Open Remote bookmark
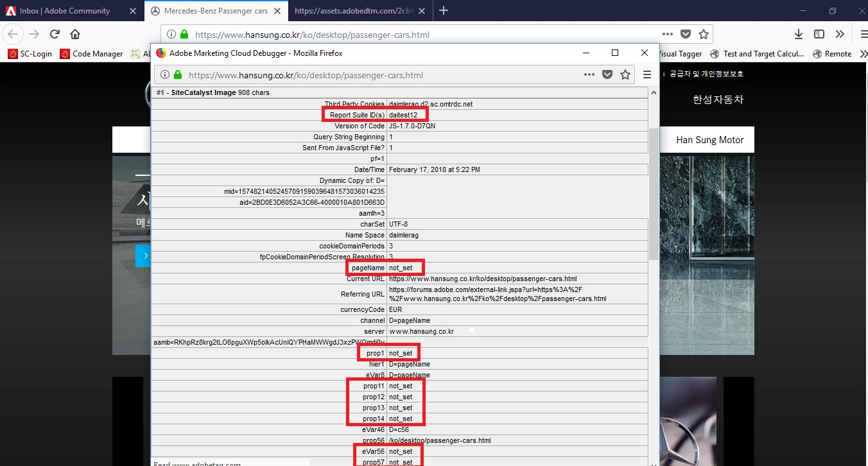The height and width of the screenshot is (466, 868). pos(832,54)
